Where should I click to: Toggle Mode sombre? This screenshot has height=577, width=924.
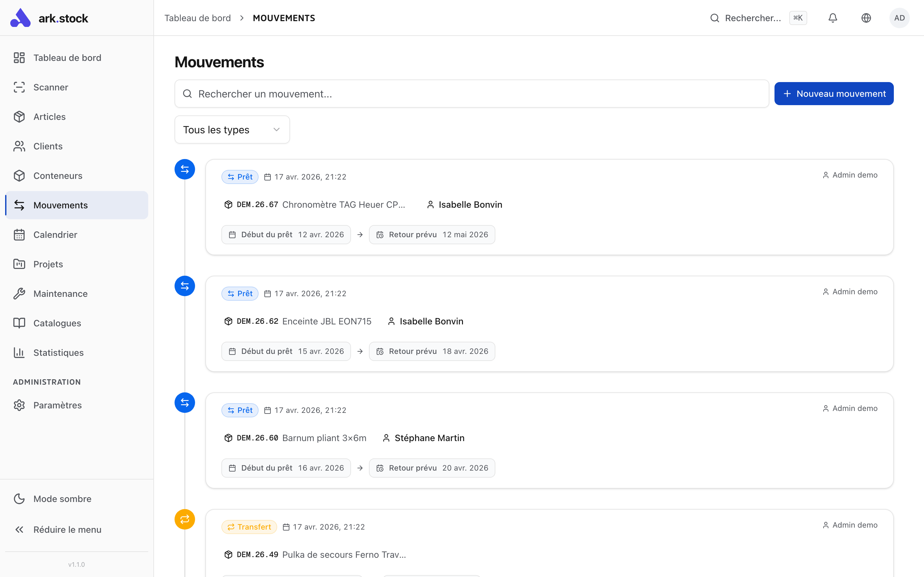[x=62, y=498]
